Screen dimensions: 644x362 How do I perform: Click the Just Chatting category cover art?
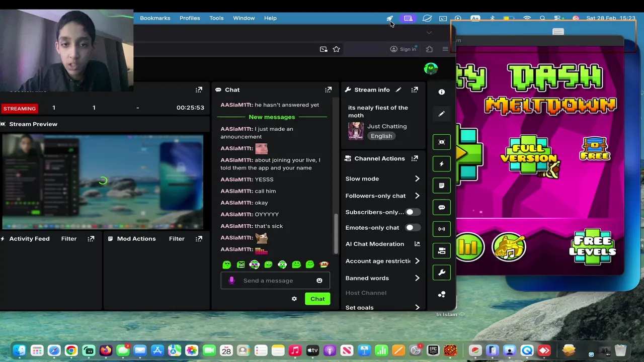[356, 131]
